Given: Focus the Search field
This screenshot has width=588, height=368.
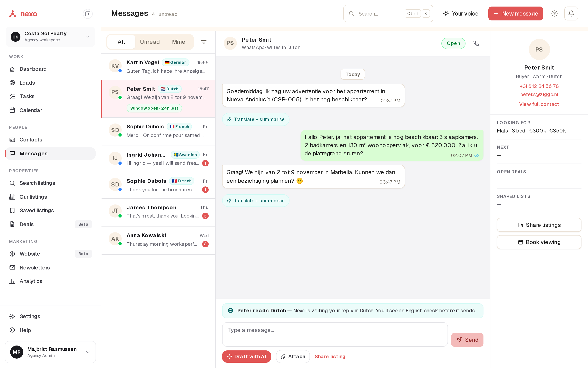Looking at the screenshot, I should [x=388, y=13].
